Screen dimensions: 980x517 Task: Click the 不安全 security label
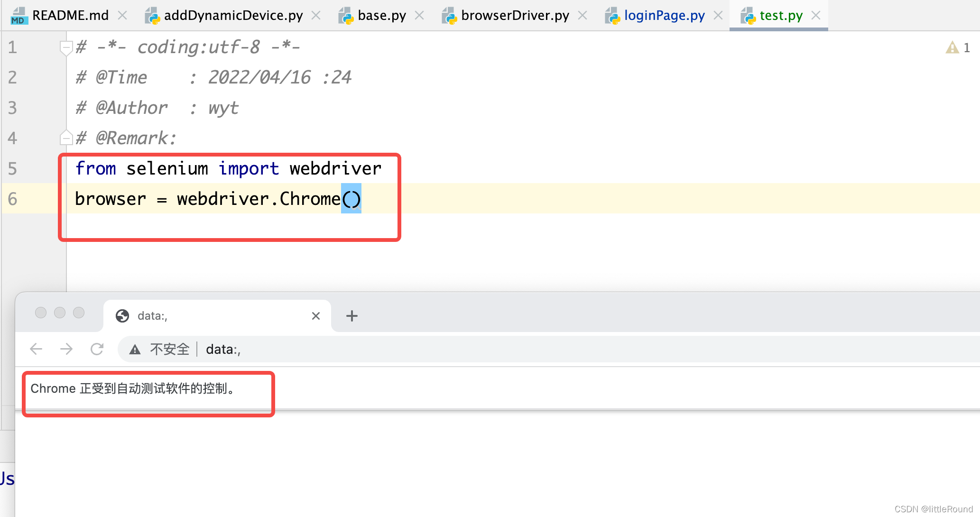(169, 350)
